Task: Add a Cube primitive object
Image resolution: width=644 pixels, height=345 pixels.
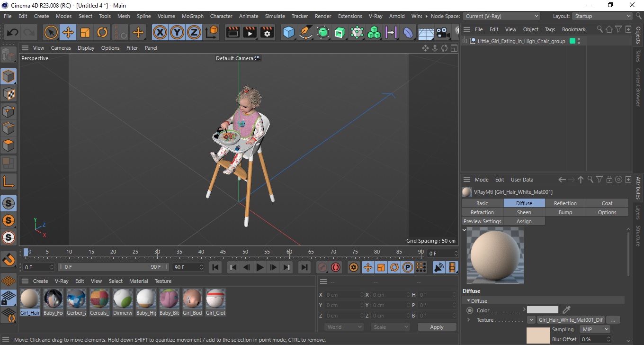Action: [x=289, y=33]
